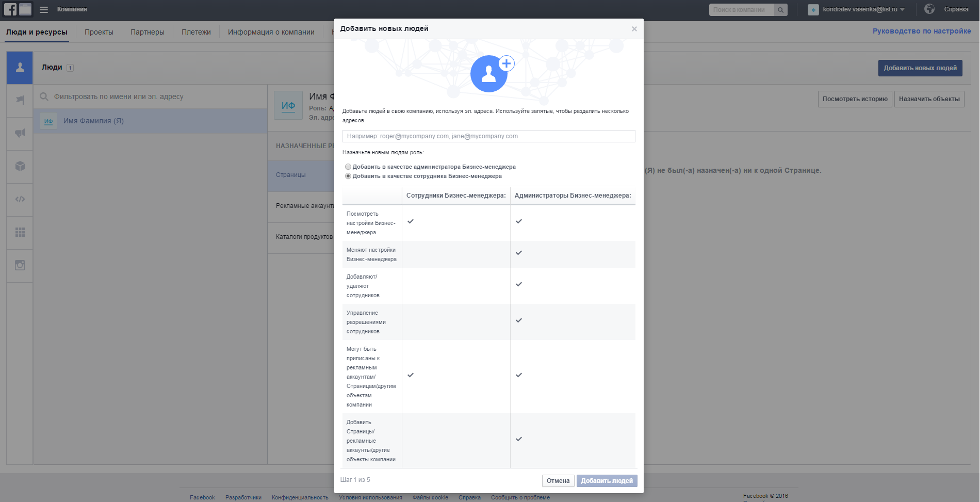Click the Business Manager briefcase icon
This screenshot has height=502, width=980.
click(x=25, y=9)
